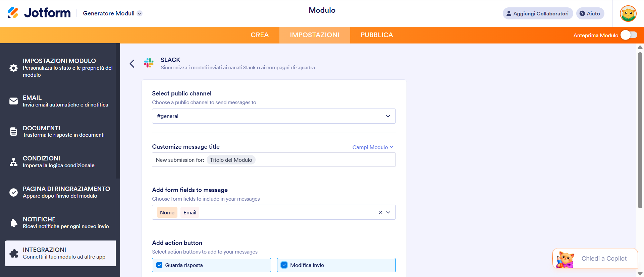Click the Titolo del Modulo tag
644x277 pixels.
(231, 160)
